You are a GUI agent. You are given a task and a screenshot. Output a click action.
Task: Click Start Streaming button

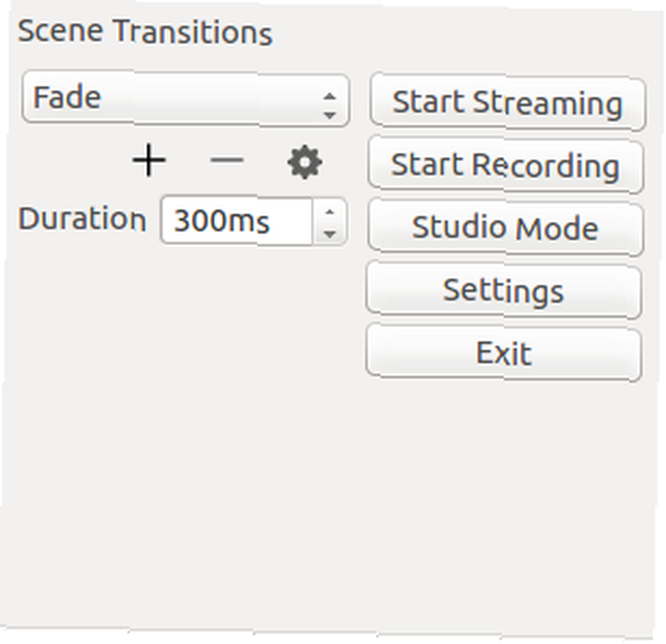[x=507, y=103]
